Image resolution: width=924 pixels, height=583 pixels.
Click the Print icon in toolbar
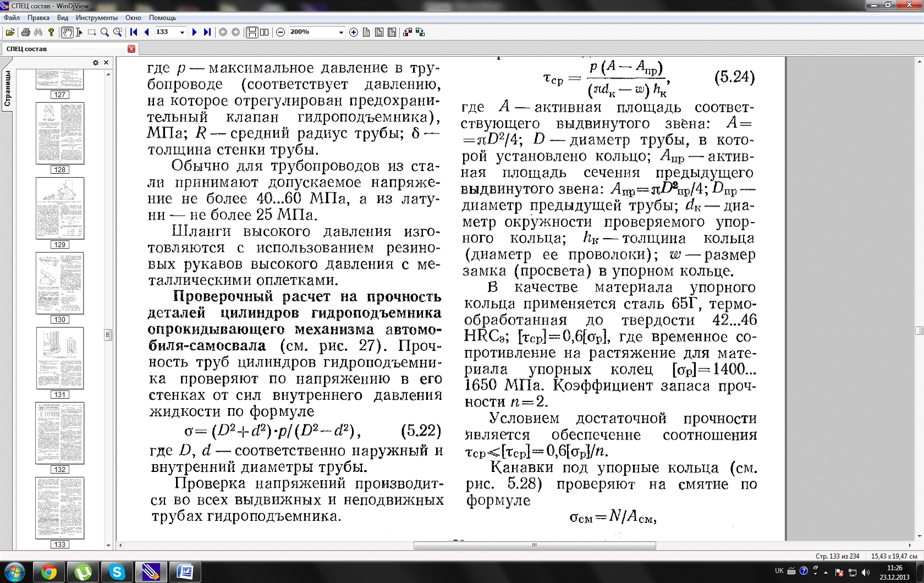point(25,32)
